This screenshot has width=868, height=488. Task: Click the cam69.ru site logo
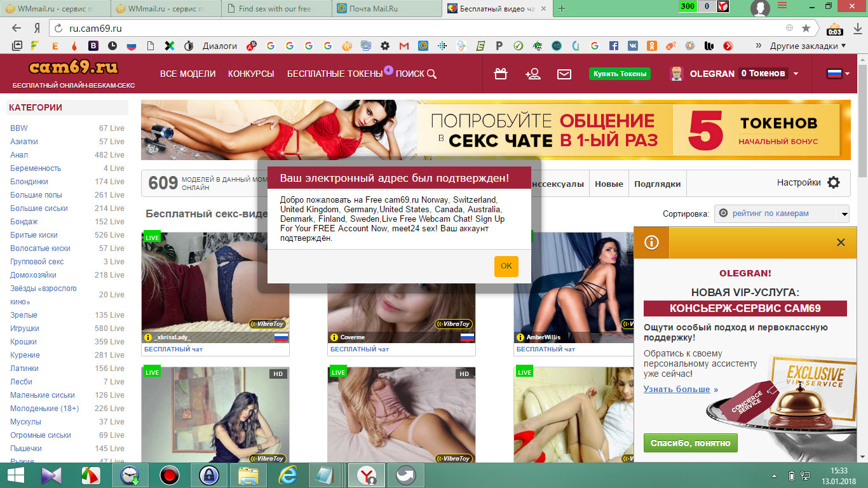pos(74,67)
